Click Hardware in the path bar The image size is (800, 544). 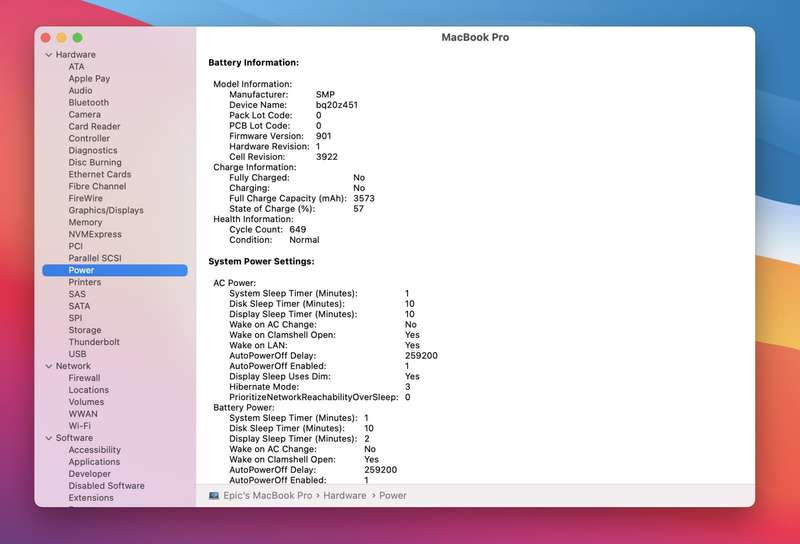344,496
